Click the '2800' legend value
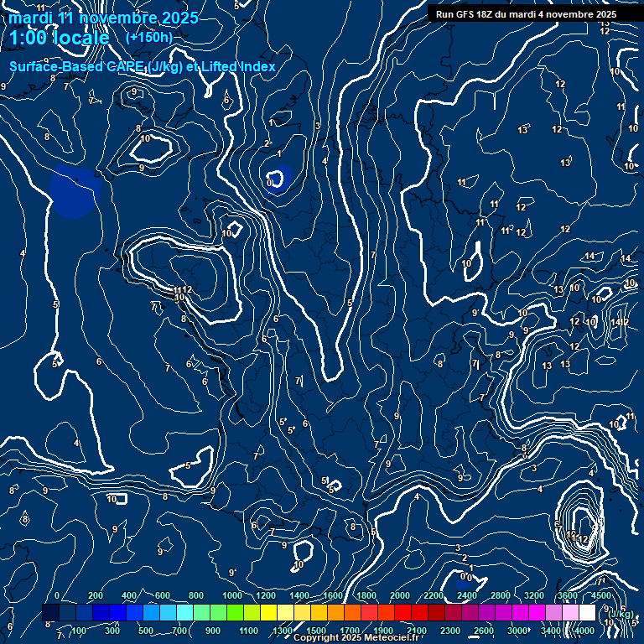 coord(501,595)
